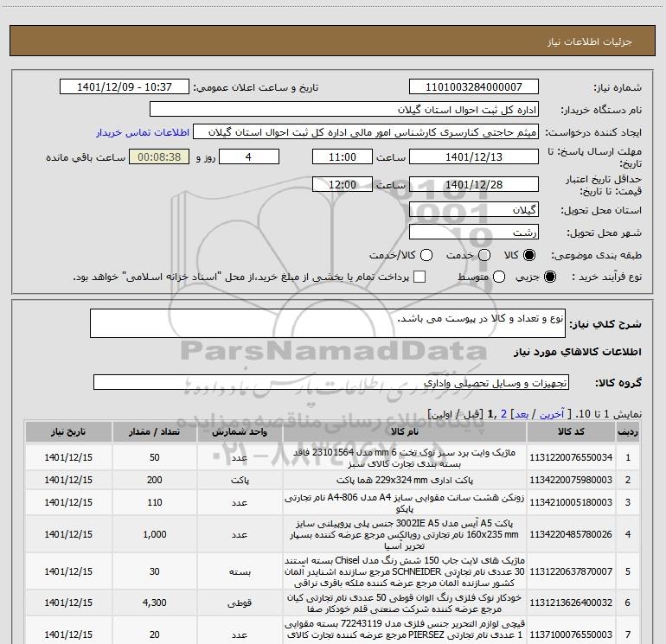Click item code 1131220637870007
The height and width of the screenshot is (644, 666).
click(571, 571)
